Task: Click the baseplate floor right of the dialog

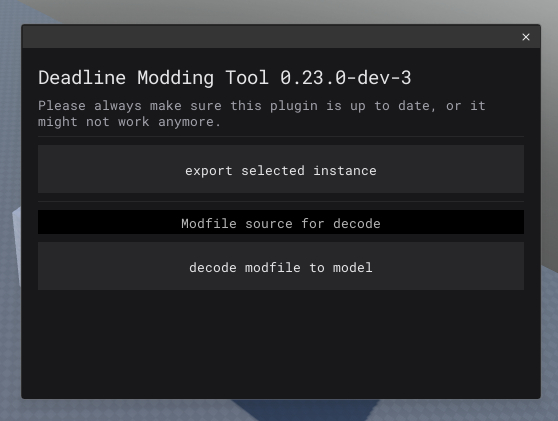Action: point(549,338)
